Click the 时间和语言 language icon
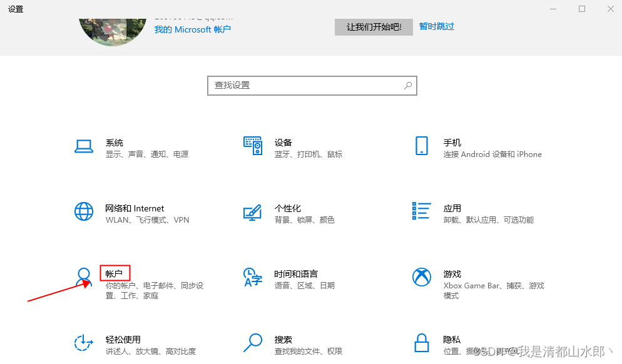This screenshot has height=364, width=622. [x=252, y=278]
